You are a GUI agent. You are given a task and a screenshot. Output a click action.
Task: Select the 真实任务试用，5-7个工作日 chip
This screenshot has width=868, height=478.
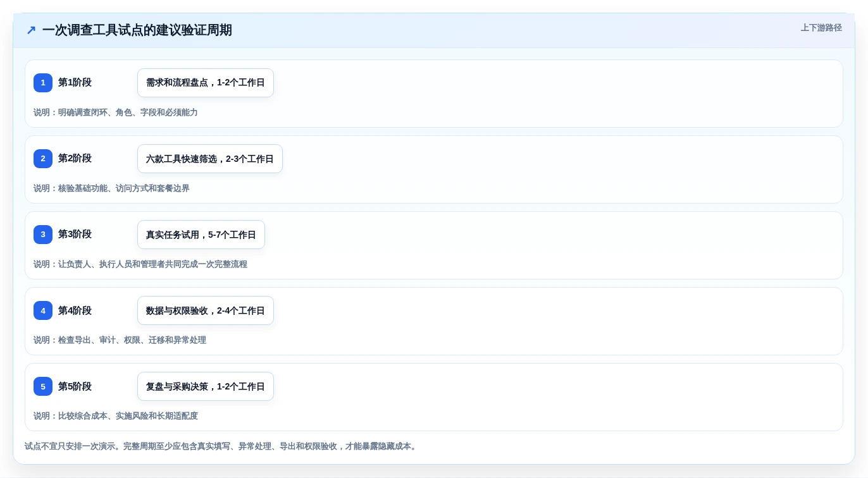point(201,235)
